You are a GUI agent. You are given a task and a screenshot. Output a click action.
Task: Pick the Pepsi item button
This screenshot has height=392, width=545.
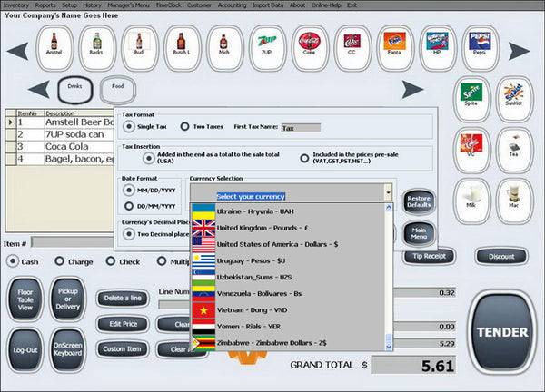(480, 48)
